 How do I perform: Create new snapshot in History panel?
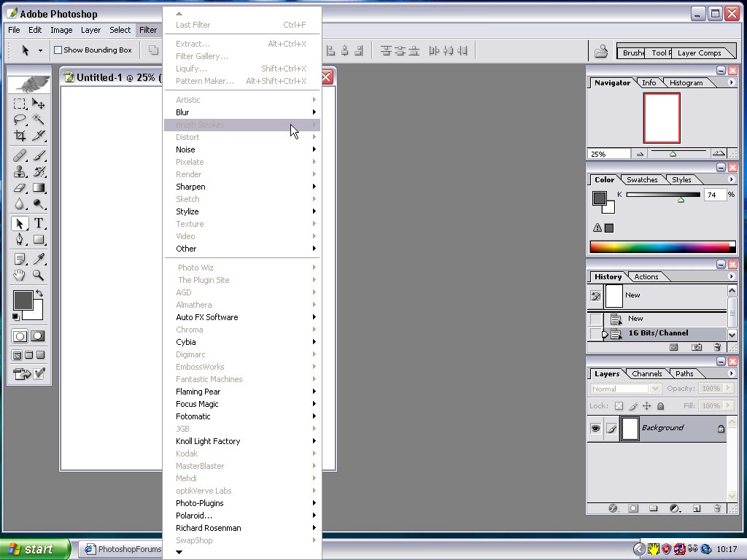(697, 348)
